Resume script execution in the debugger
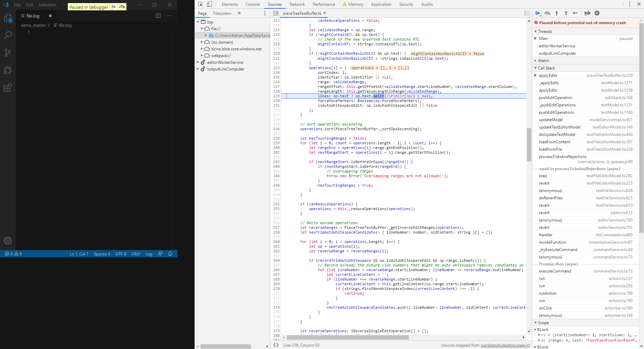Screen dimensions: 644x349 (x=538, y=13)
